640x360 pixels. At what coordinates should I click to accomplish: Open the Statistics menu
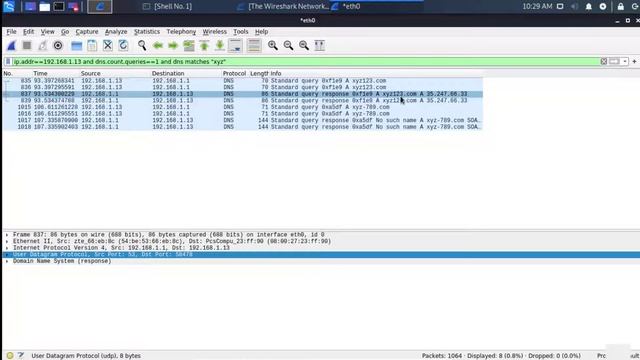pos(147,32)
